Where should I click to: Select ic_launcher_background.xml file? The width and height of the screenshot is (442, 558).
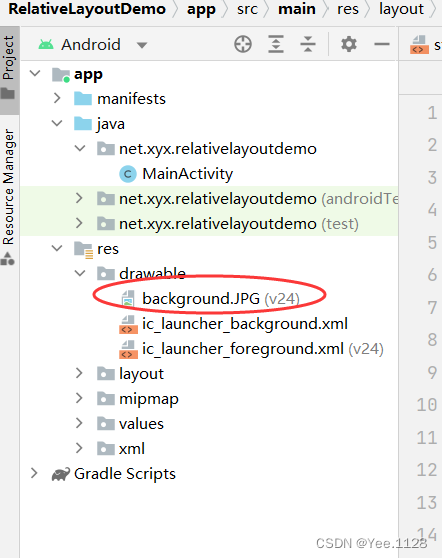(245, 324)
